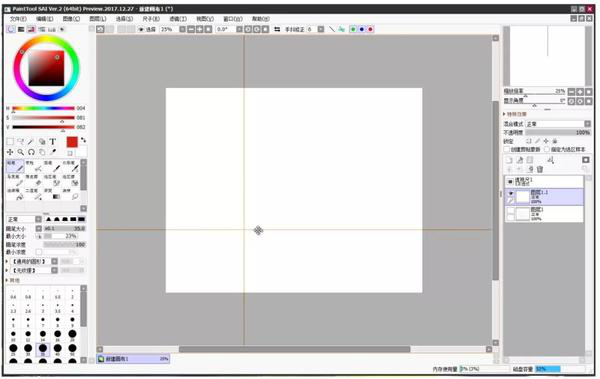
Task: Toggle the color mixer panel icon
Action: (x=41, y=29)
